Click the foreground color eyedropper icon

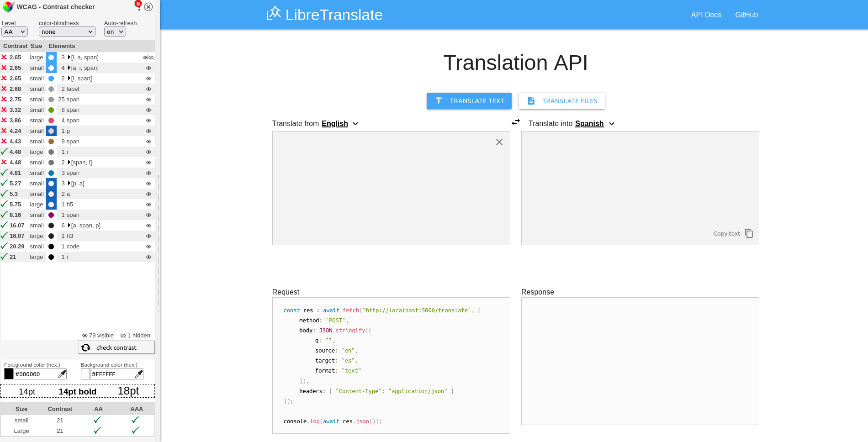(x=62, y=374)
